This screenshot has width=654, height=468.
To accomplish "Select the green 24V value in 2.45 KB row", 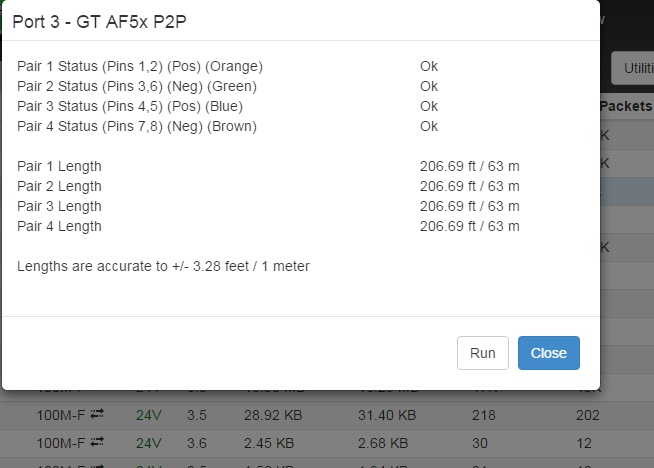I will 148,442.
